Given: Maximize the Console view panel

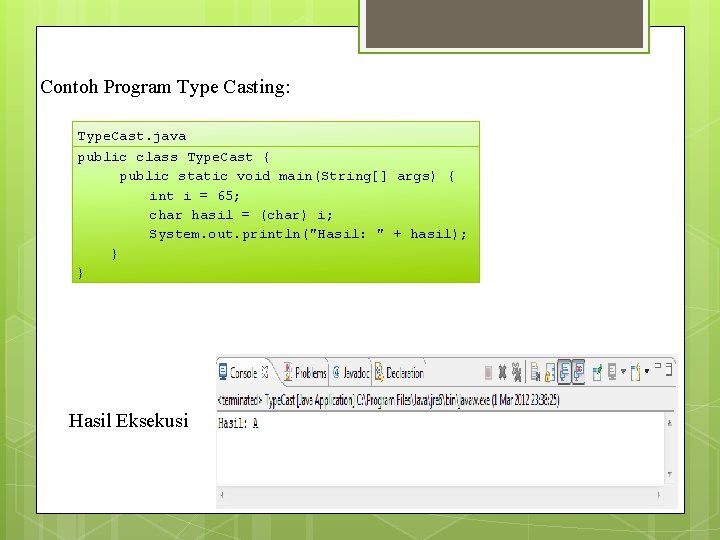Looking at the screenshot, I should pyautogui.click(x=669, y=369).
